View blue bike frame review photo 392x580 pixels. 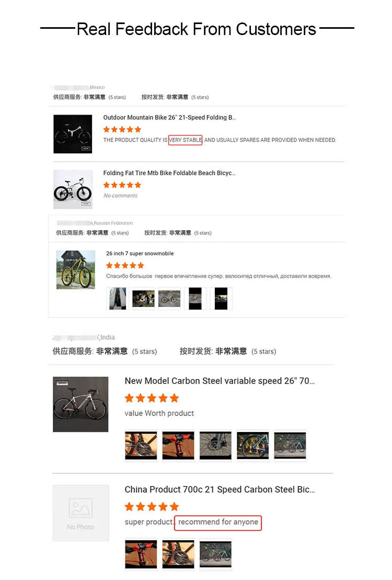click(x=253, y=446)
